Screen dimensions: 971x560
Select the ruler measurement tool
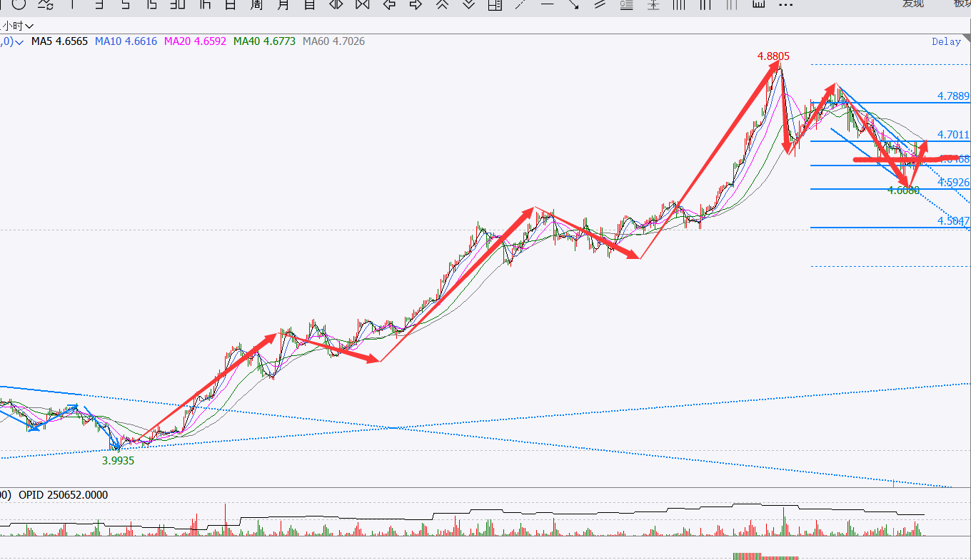(758, 4)
